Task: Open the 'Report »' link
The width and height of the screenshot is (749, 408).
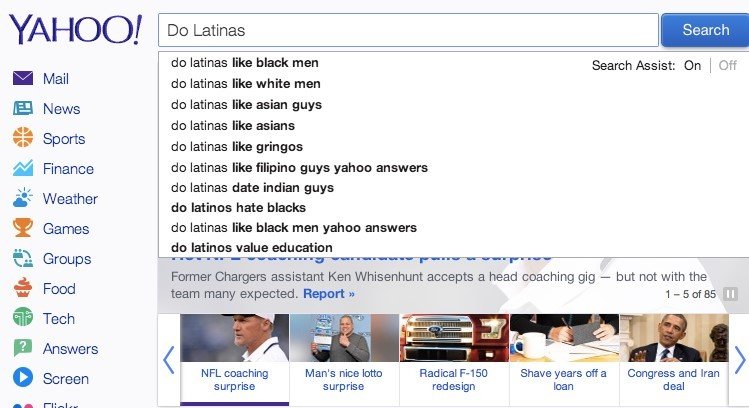Action: pyautogui.click(x=329, y=294)
